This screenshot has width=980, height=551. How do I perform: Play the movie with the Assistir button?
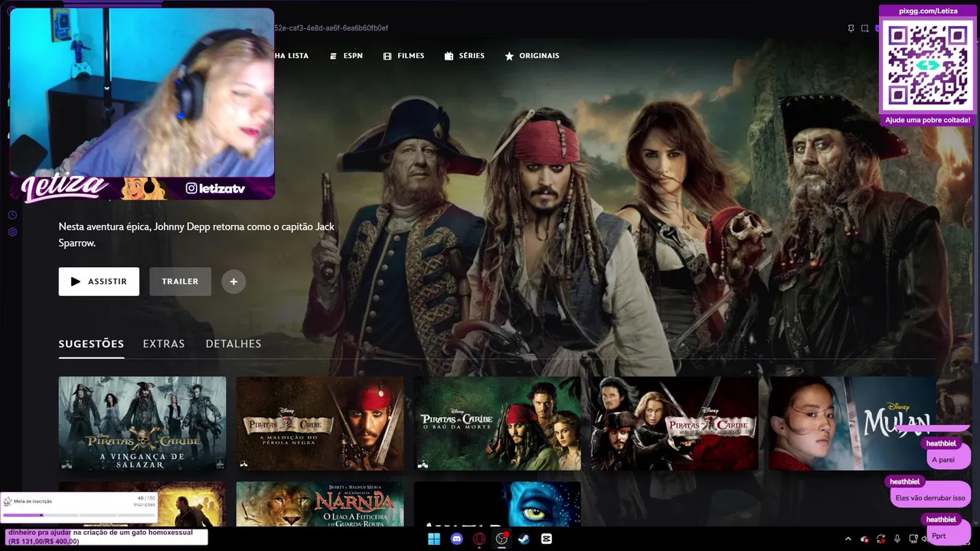point(99,282)
